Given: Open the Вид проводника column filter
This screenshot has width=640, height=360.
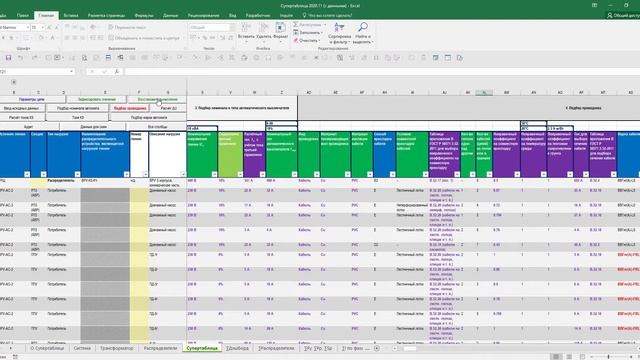Looking at the screenshot, I should tap(316, 174).
